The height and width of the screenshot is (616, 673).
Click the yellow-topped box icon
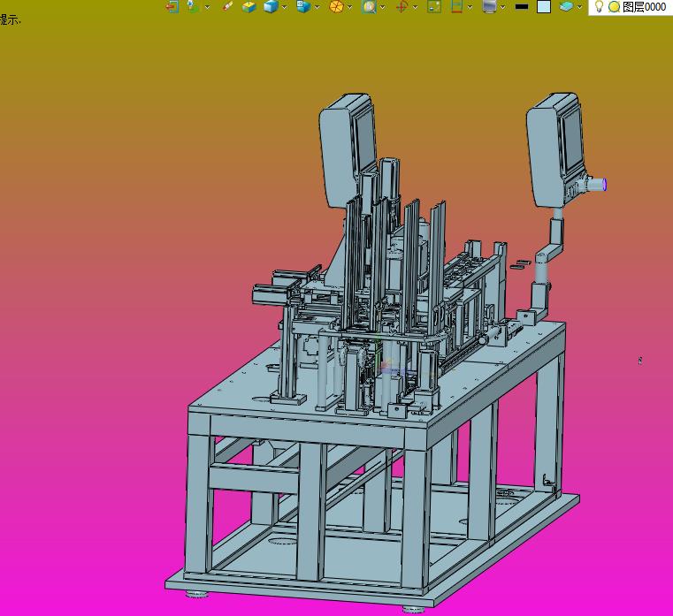coord(249,6)
